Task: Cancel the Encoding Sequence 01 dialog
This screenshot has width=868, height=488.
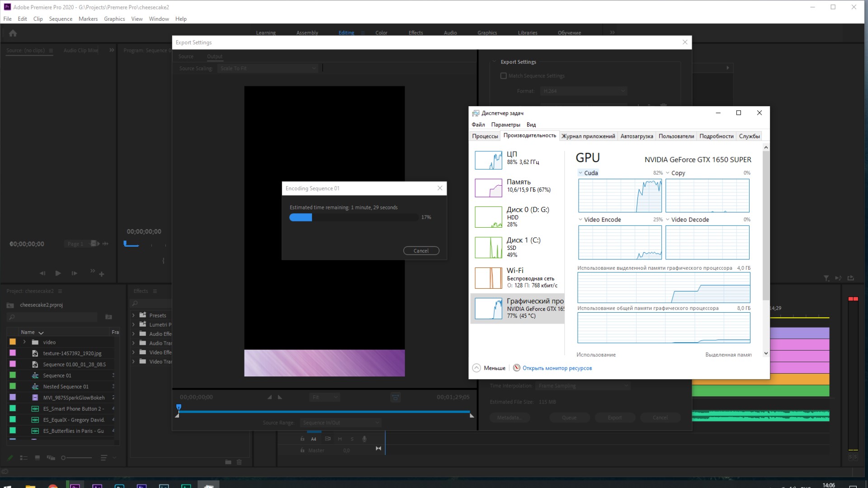Action: (421, 251)
